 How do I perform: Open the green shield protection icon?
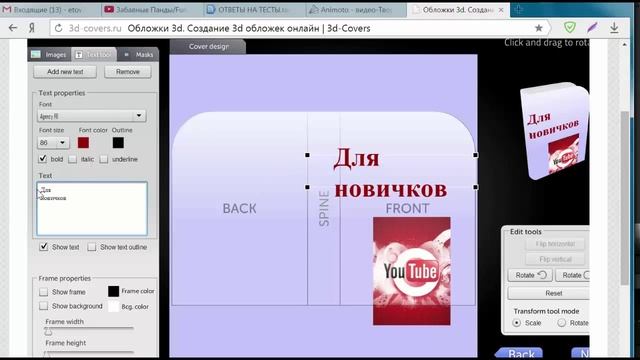[570, 27]
